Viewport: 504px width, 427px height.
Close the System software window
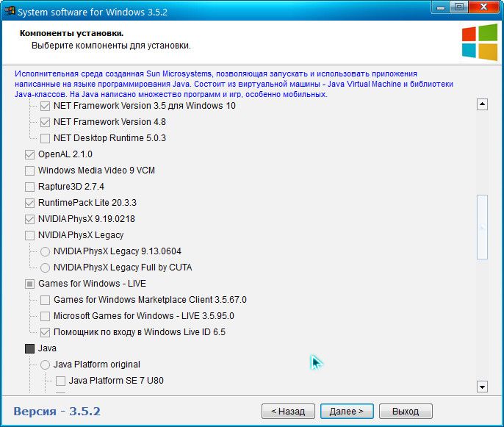[x=484, y=7]
